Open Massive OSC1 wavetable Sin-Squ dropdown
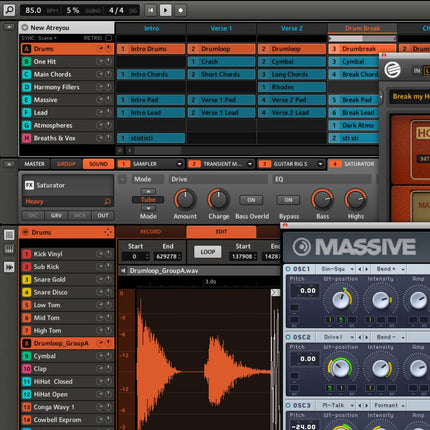Image resolution: width=430 pixels, height=430 pixels. (337, 269)
